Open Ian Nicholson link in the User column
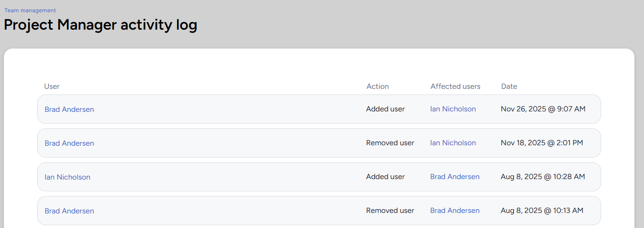Image resolution: width=644 pixels, height=228 pixels. coord(67,177)
